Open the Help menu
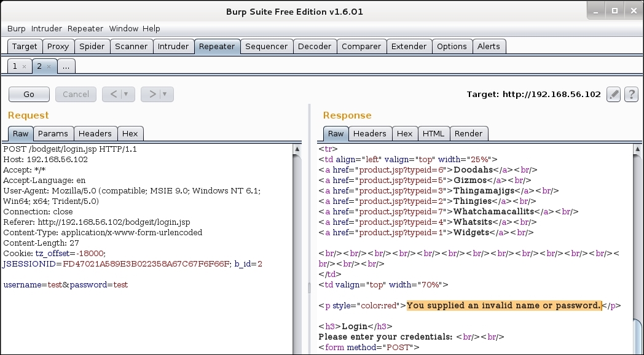The width and height of the screenshot is (644, 355). tap(151, 29)
